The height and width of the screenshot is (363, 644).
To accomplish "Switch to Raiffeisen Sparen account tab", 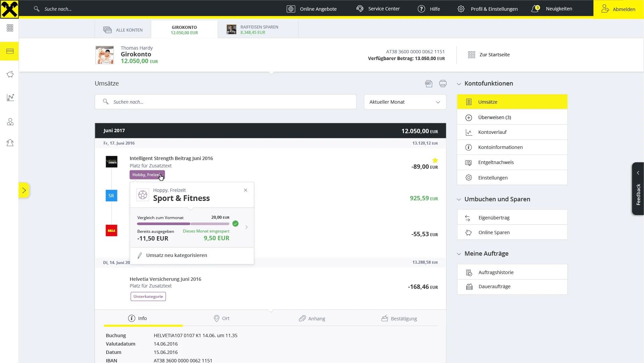I will [x=258, y=30].
